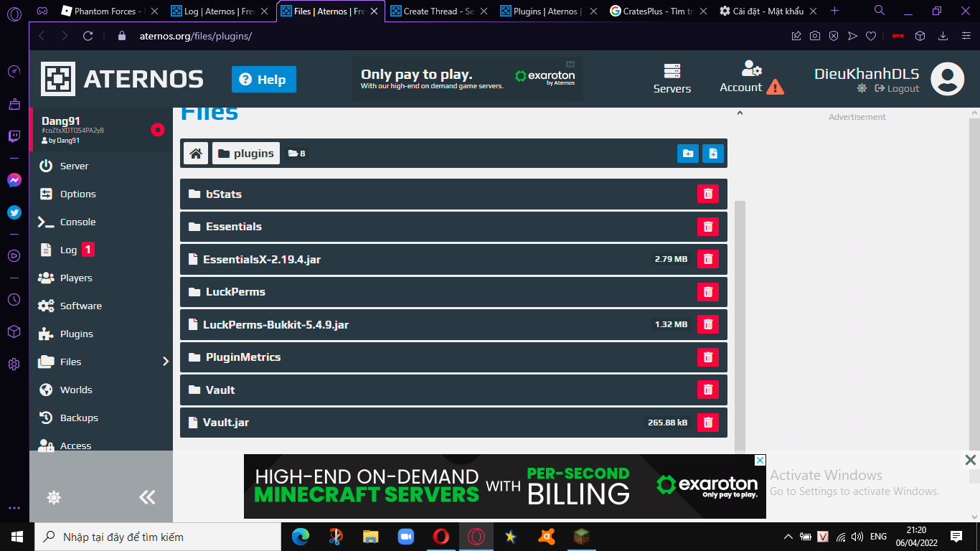The image size is (980, 551).
Task: Open the plugins breadcrumb folder
Action: click(x=246, y=153)
